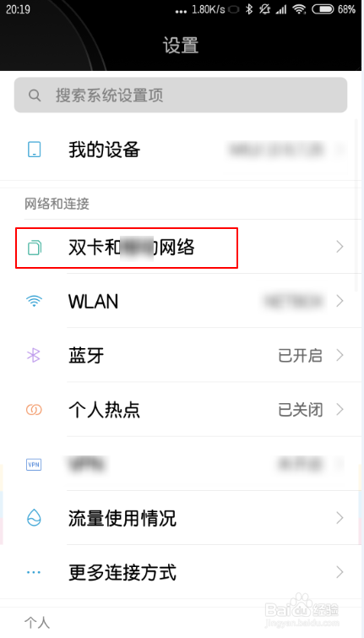Tap the VPN badge icon
The image size is (364, 638).
pyautogui.click(x=34, y=464)
